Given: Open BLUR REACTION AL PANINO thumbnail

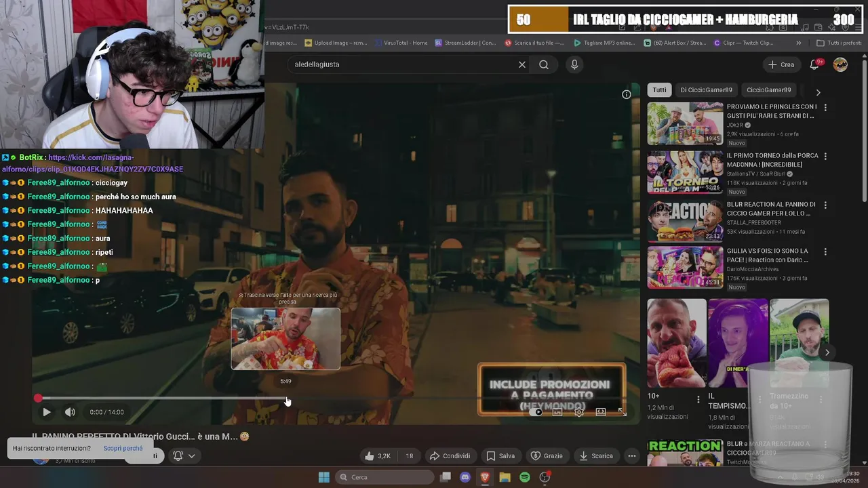Looking at the screenshot, I should pos(685,221).
